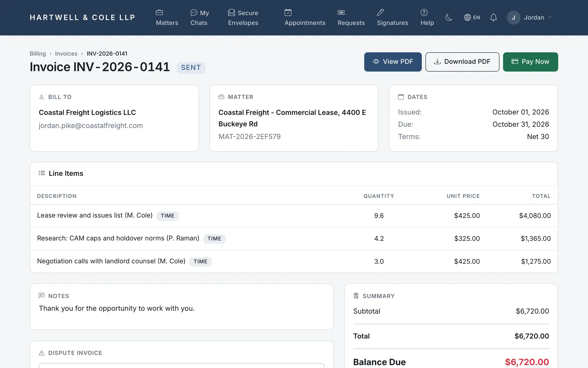Click the Matter card briefcase icon
The image size is (588, 368).
[x=221, y=97]
